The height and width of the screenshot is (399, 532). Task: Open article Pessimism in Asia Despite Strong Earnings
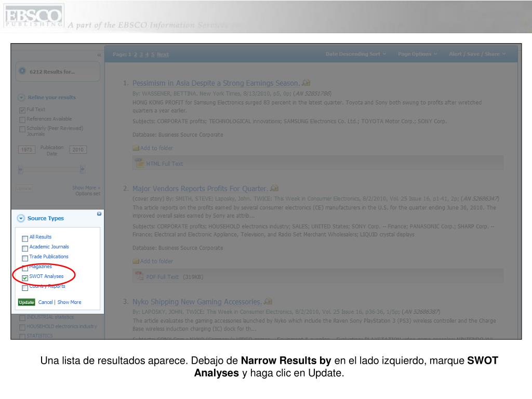coord(216,83)
